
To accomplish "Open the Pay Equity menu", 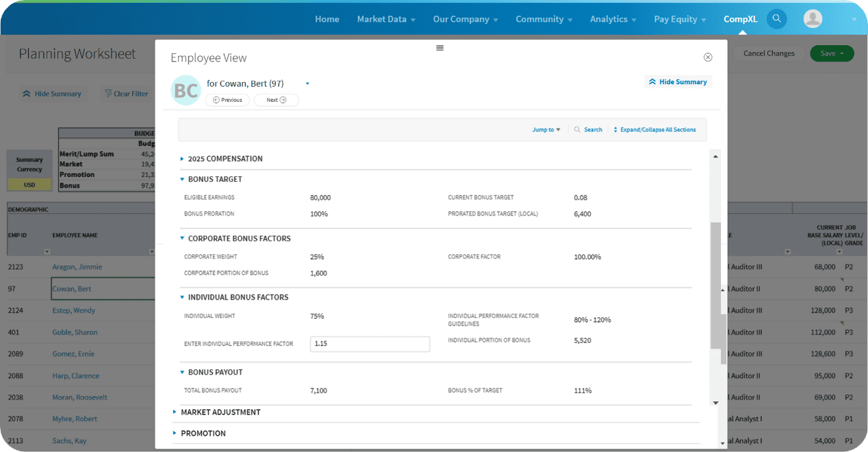I will [x=680, y=19].
